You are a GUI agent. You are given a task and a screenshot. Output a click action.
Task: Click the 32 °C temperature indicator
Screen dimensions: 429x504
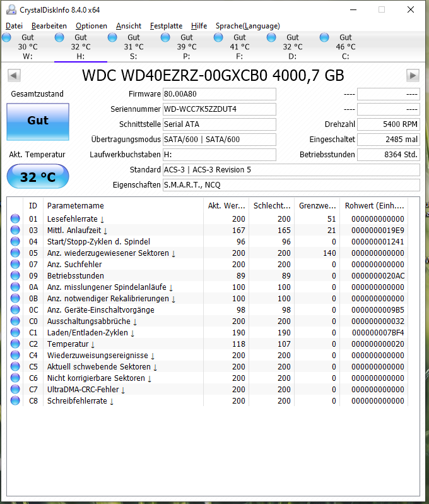pos(38,176)
